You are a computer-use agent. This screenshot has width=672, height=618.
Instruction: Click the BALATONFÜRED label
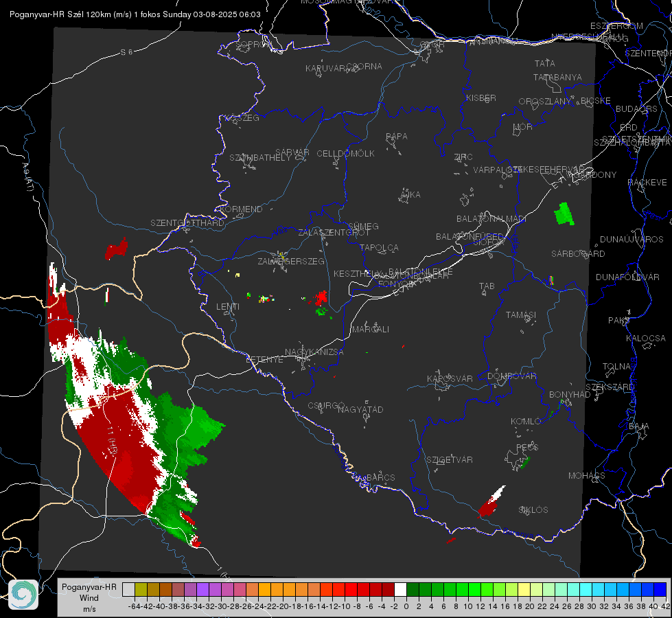tap(470, 236)
